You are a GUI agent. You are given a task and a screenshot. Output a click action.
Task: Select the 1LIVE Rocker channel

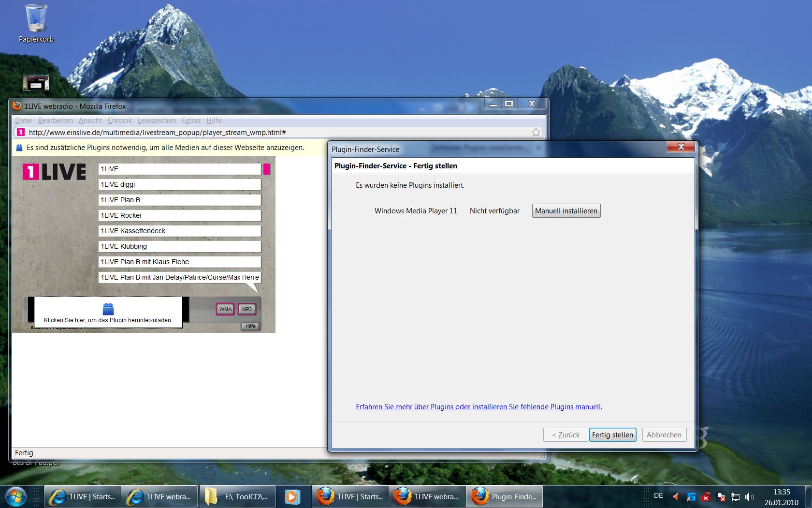coord(180,215)
